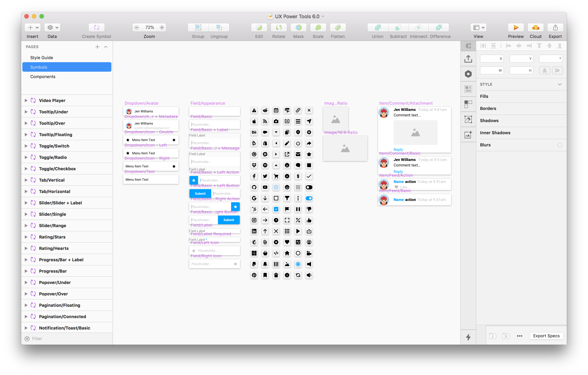Click the Union boolean operation icon
Screen dimensions: 588x375
tap(378, 28)
